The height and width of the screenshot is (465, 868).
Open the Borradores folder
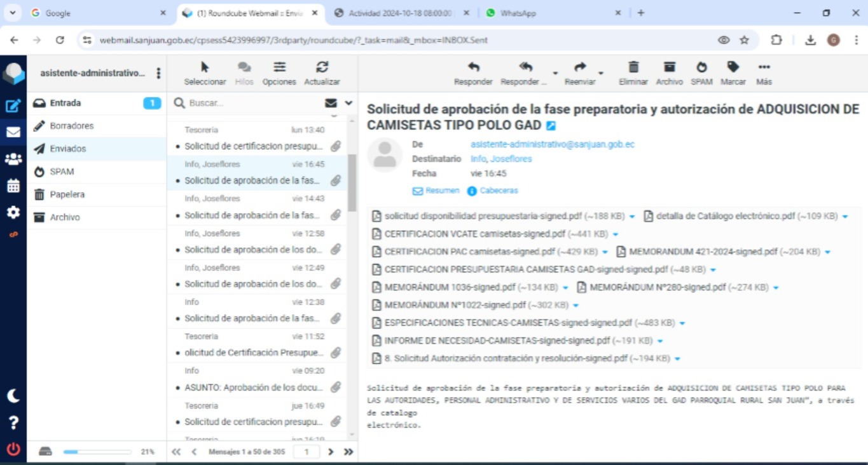72,126
